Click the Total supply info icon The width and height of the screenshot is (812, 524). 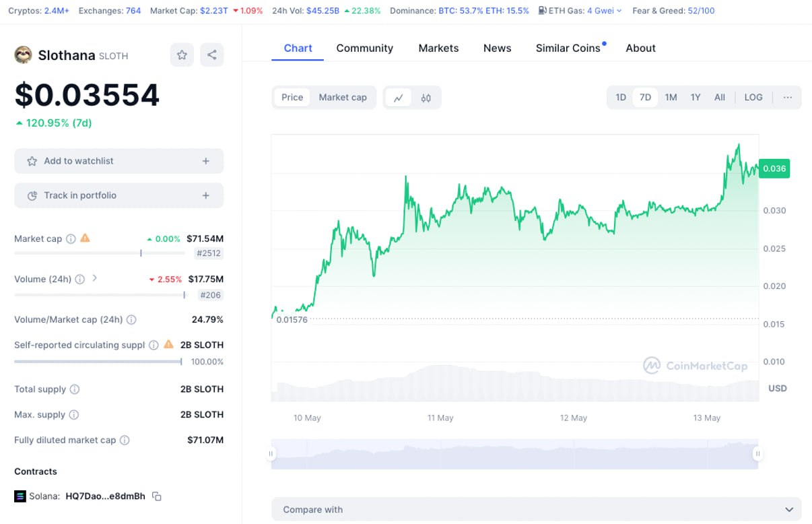75,389
